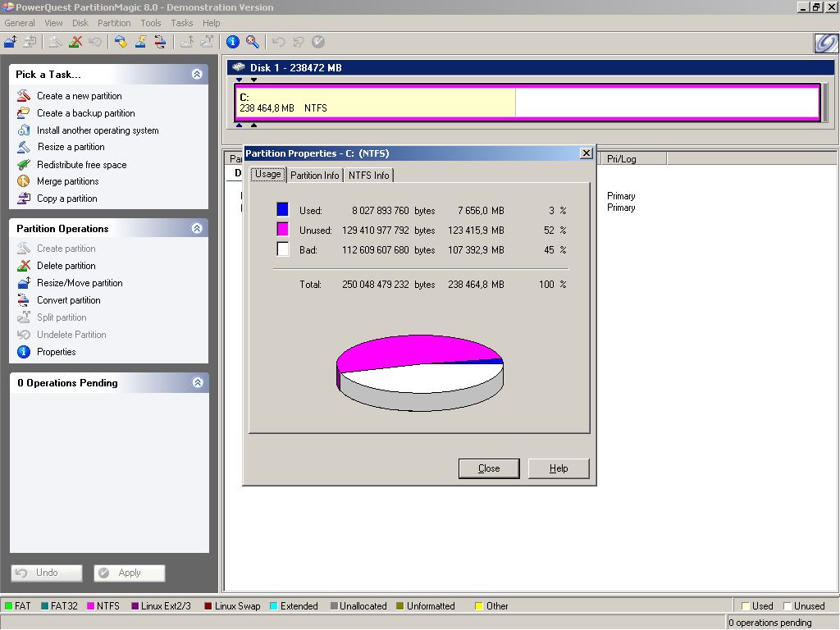The image size is (840, 630).
Task: Click the blue Used color swatch
Action: [282, 209]
